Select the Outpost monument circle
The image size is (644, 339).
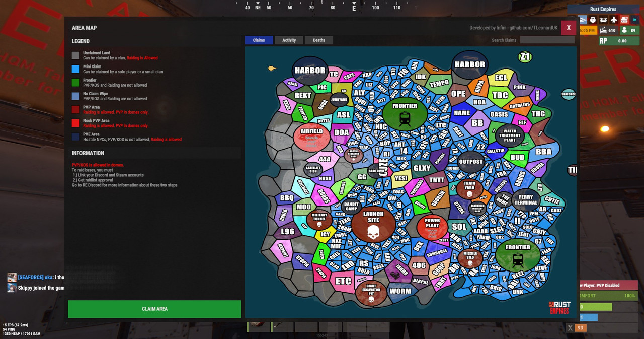click(471, 162)
